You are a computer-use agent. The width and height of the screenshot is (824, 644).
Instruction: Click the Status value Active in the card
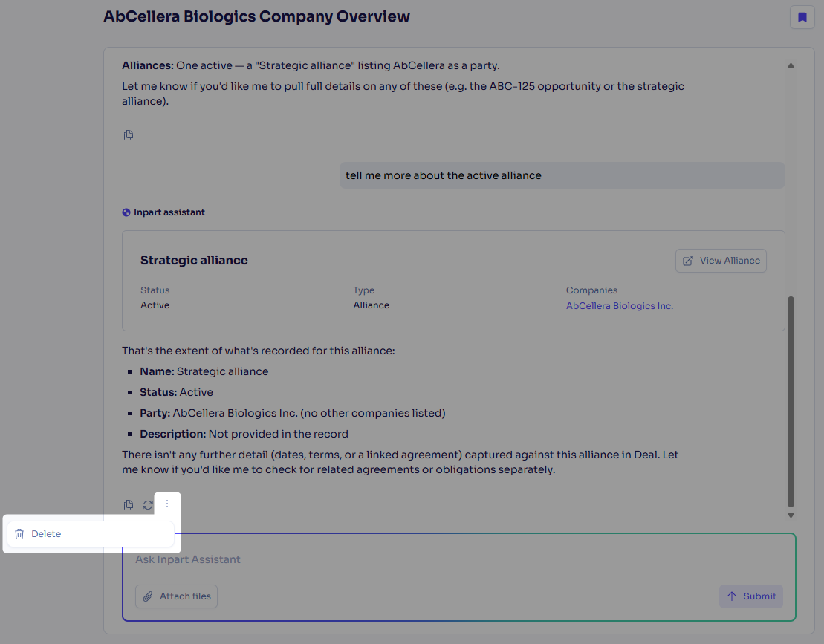155,305
